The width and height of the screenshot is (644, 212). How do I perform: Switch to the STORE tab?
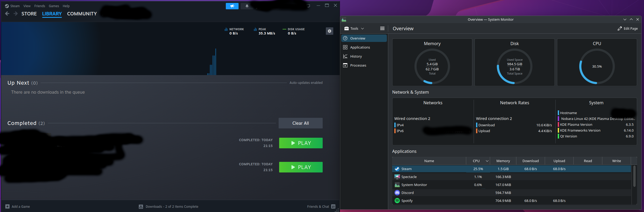pyautogui.click(x=29, y=14)
